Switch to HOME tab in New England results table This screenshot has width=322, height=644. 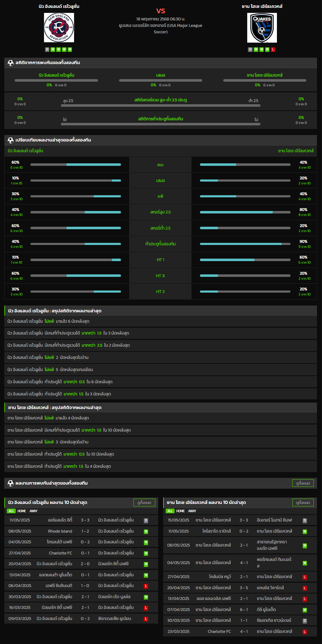click(x=22, y=511)
